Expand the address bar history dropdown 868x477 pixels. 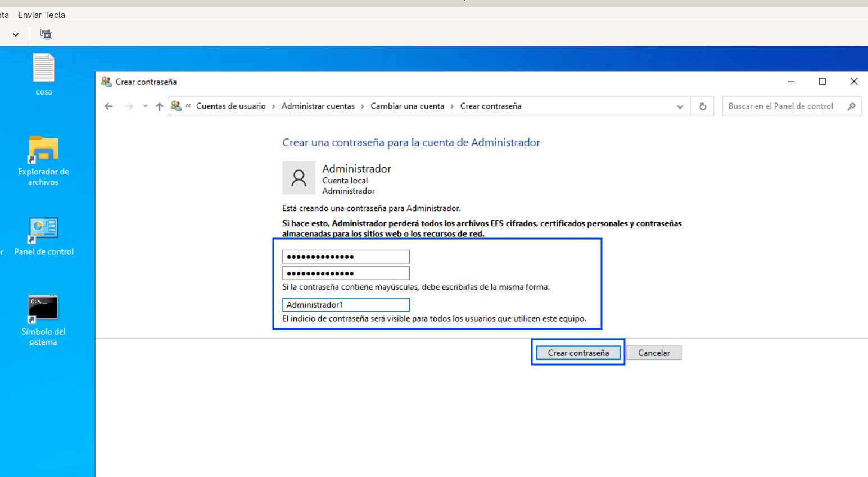click(680, 106)
